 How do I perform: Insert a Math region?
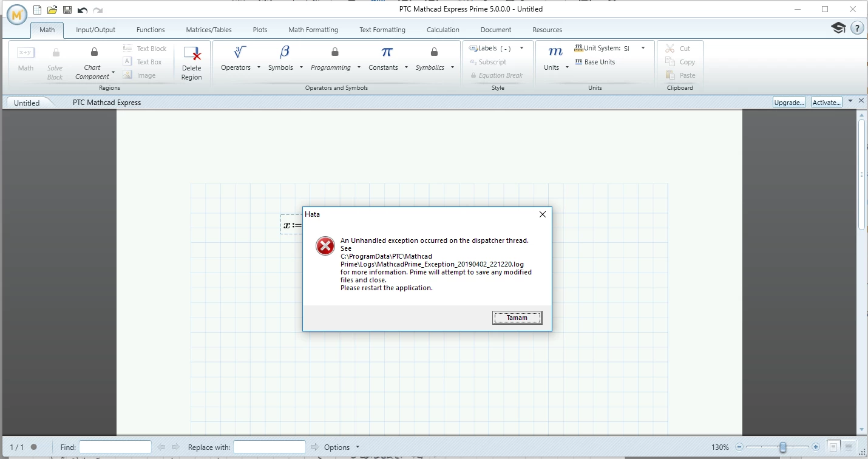(25, 59)
